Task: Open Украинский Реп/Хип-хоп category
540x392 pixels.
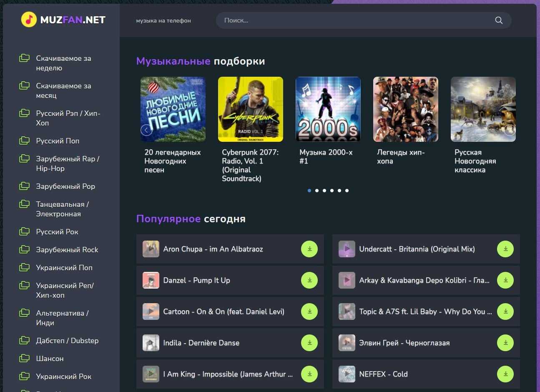Action: pos(65,290)
